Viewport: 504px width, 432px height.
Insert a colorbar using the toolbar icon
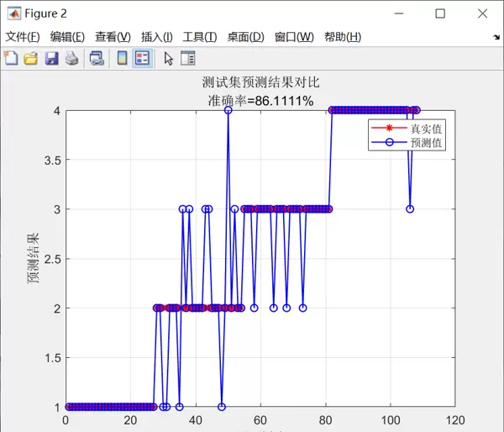coord(122,58)
